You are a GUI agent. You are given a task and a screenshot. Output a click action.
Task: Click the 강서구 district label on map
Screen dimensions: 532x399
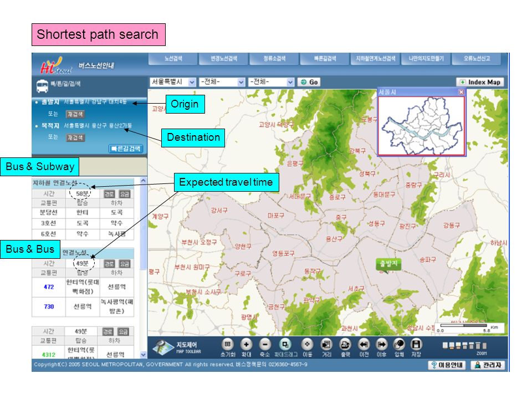[219, 211]
